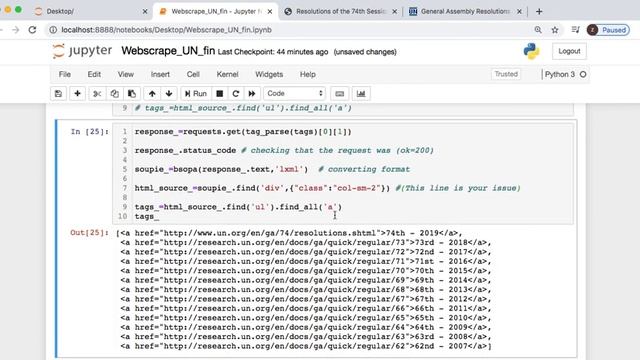Click code line with soupie_=bsopa
640x360 pixels.
click(x=272, y=169)
